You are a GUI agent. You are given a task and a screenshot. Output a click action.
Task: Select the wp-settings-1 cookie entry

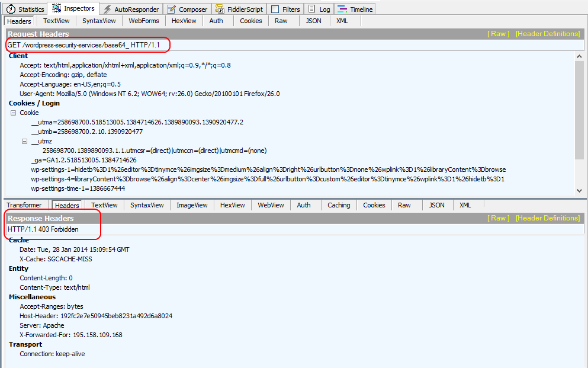(268, 169)
